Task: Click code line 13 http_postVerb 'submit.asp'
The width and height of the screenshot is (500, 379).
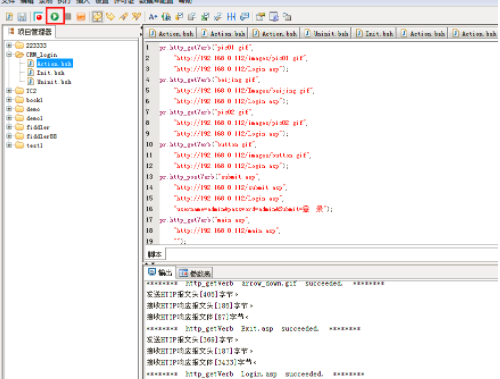Action: click(x=209, y=177)
